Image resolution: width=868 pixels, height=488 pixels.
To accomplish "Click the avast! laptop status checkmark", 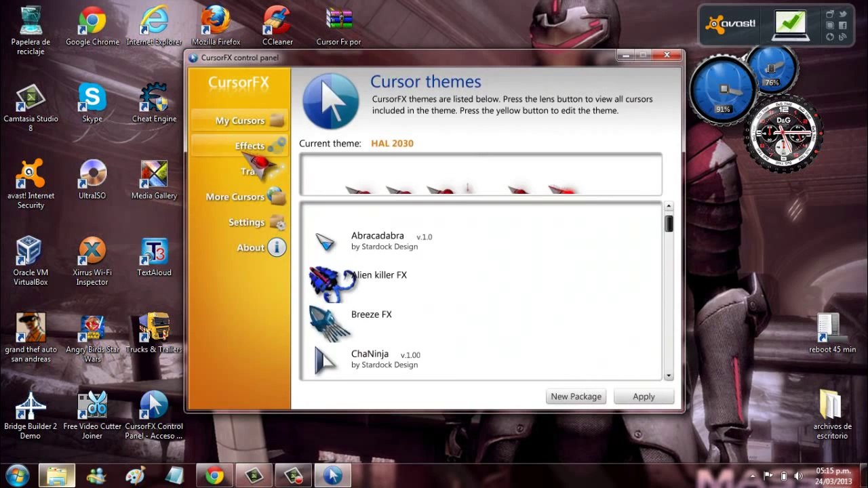I will pyautogui.click(x=791, y=25).
